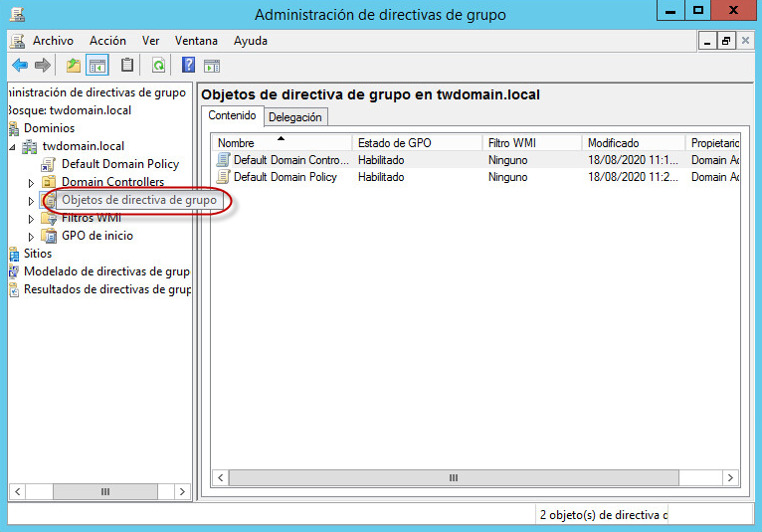Screen dimensions: 762x532
Task: Switch to the Delegación tab
Action: (x=295, y=117)
